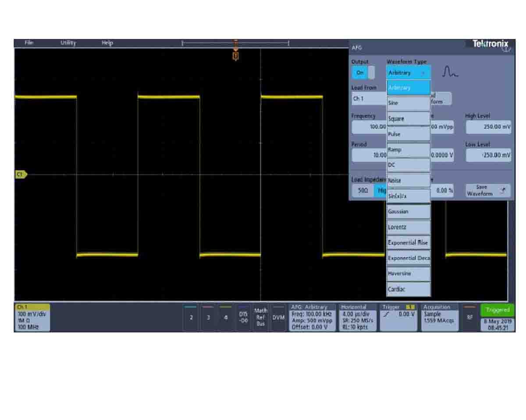
Task: Select the waveform preview icon in AFG panel
Action: point(449,72)
